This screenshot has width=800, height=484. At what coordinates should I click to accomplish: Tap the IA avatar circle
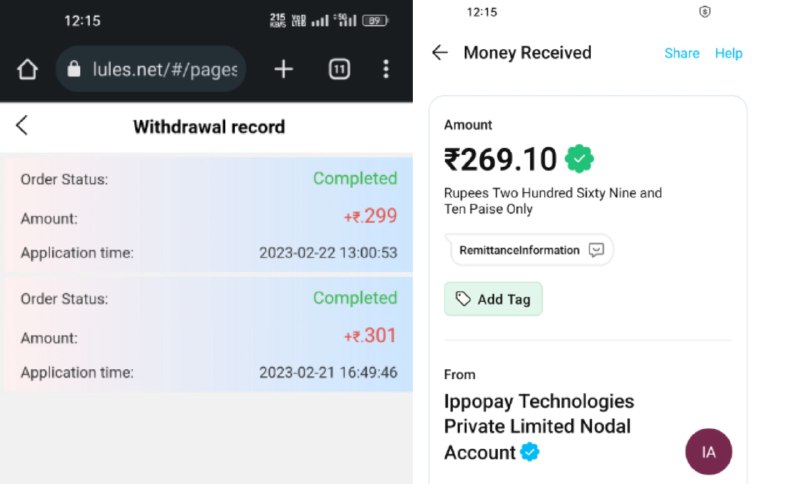(x=709, y=452)
